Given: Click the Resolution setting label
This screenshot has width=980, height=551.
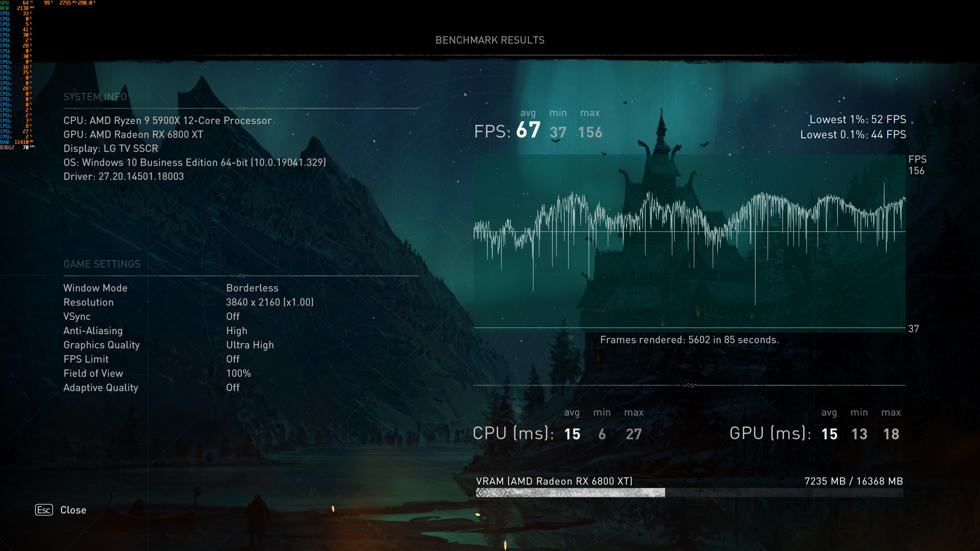Looking at the screenshot, I should point(89,302).
